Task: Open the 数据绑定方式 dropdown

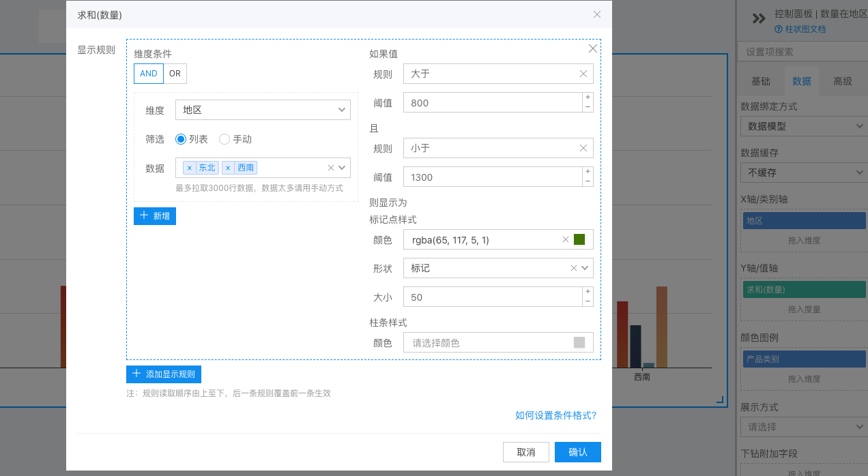Action: coord(803,126)
